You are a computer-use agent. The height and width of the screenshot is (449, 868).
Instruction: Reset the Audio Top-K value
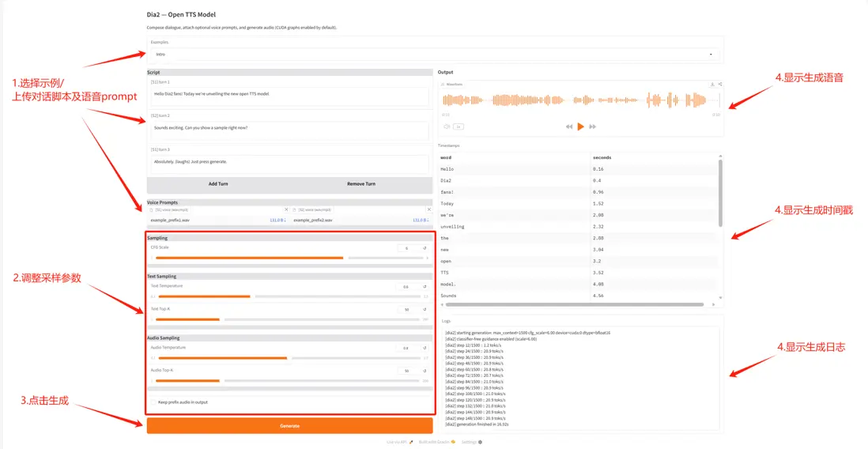(x=425, y=371)
